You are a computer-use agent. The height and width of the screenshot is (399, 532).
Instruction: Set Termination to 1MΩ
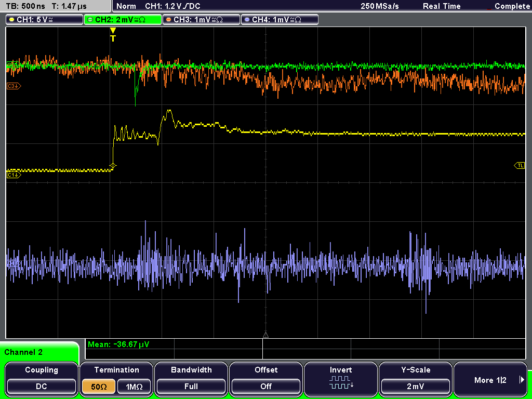click(134, 387)
